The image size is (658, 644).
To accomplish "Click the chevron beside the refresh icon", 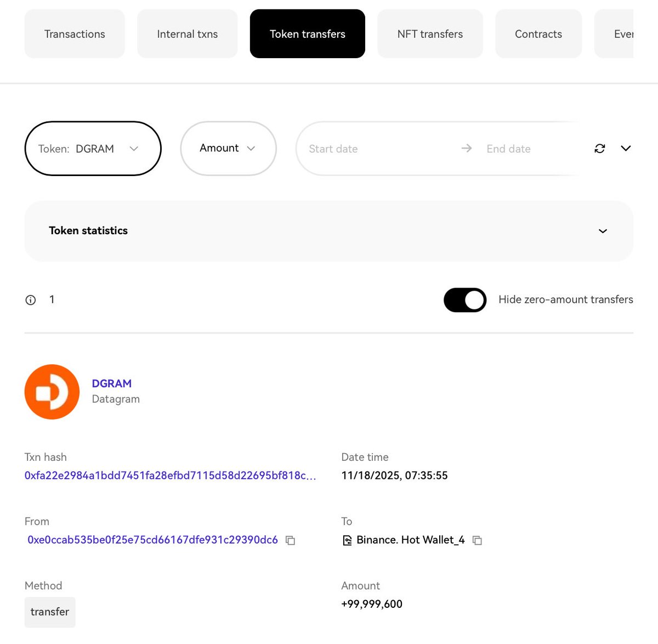I will click(x=626, y=148).
